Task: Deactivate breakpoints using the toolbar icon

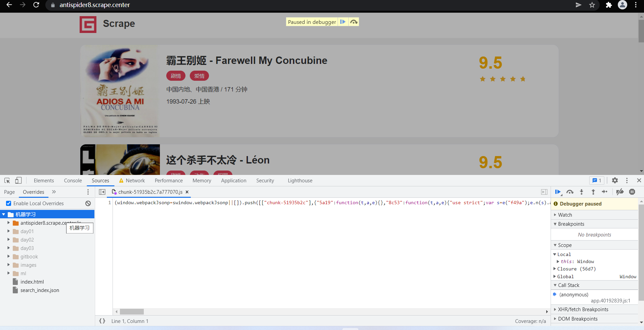Action: [620, 192]
